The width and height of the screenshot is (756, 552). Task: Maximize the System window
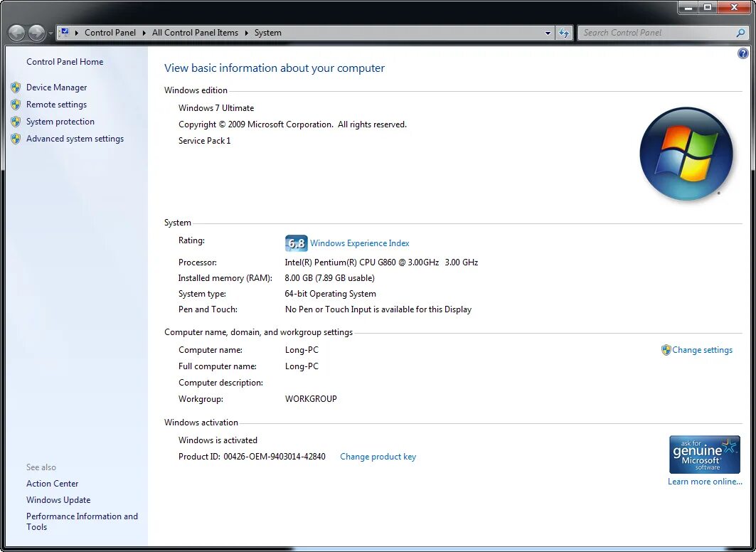[x=708, y=7]
